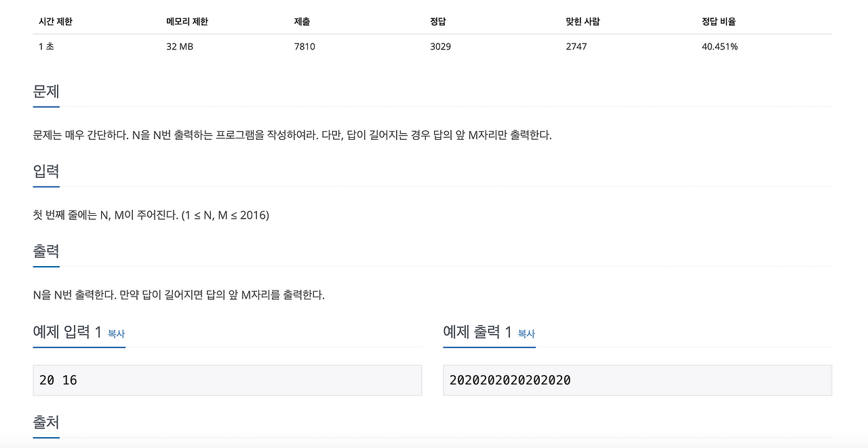Click the 시간 제한 column header
The height and width of the screenshot is (448, 868).
tap(56, 21)
